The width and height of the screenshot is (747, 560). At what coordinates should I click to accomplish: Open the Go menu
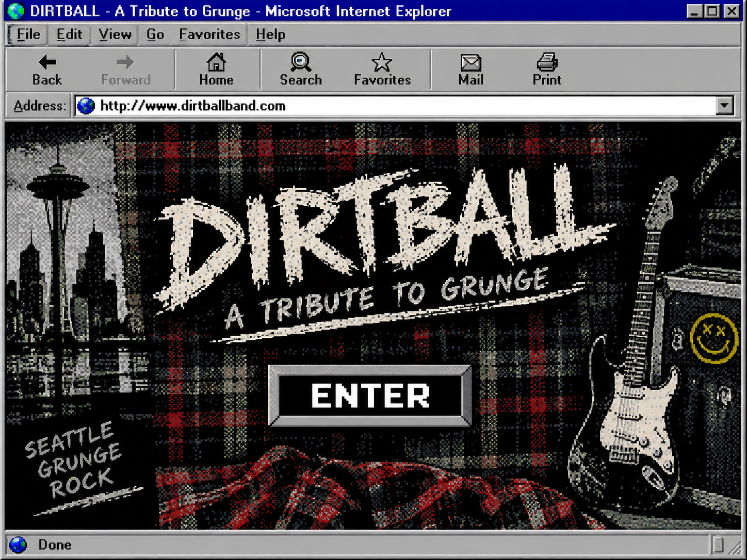pyautogui.click(x=155, y=35)
